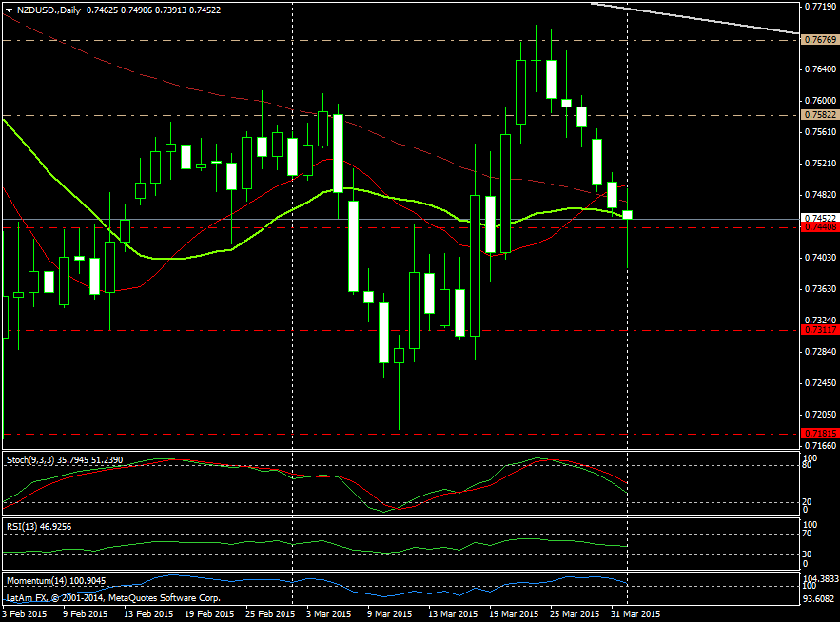Click the 0.75822 horizontal line price label
This screenshot has height=622, width=840.
click(819, 115)
